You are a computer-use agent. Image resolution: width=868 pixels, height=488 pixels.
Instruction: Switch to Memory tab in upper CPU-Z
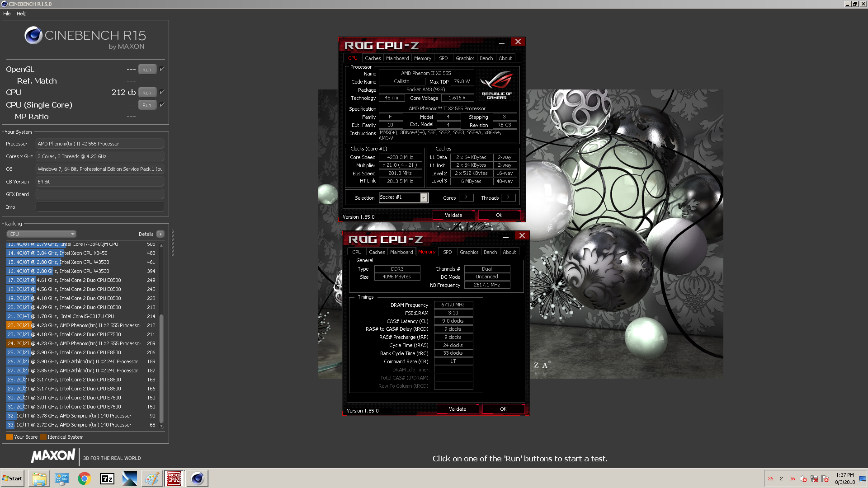point(423,58)
